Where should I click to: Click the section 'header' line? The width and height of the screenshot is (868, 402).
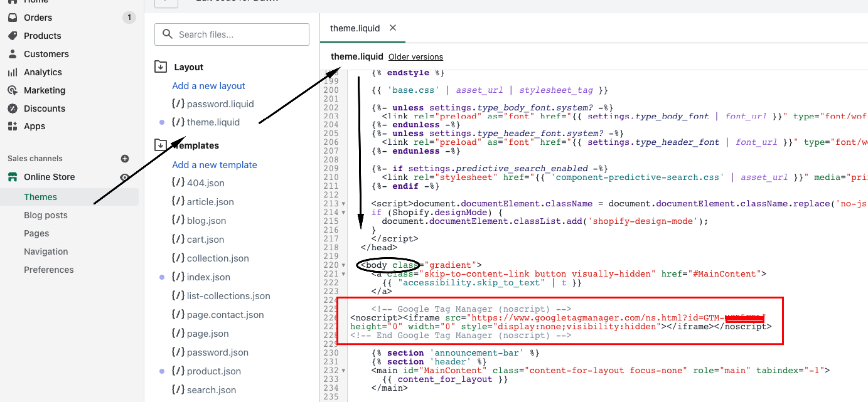pyautogui.click(x=429, y=362)
